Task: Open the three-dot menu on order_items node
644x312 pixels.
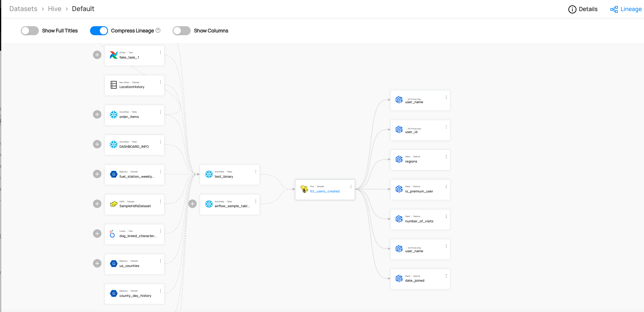Action: [x=160, y=112]
